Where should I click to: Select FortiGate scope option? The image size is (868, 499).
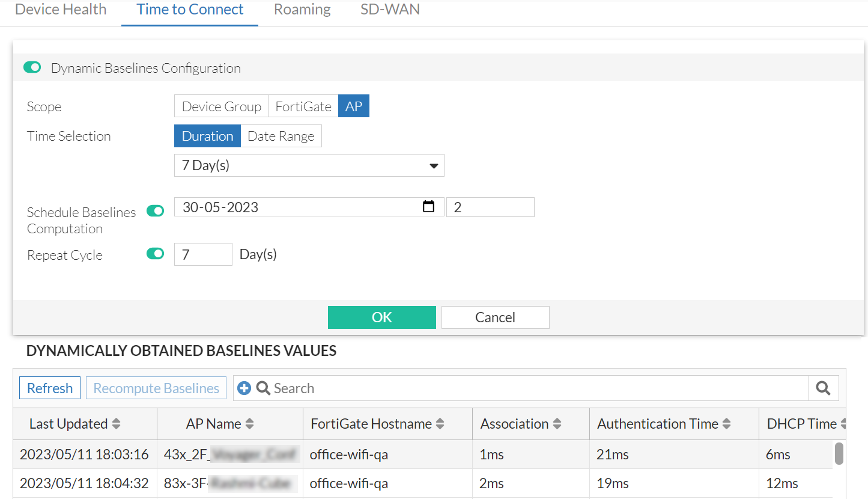[303, 106]
